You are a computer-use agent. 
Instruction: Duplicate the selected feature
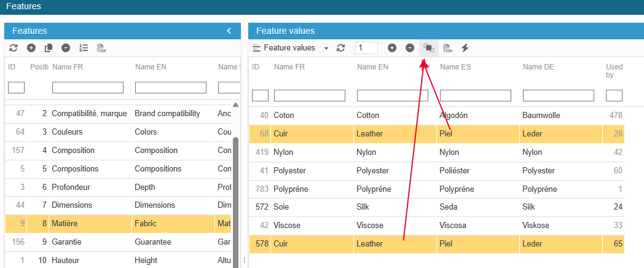tap(49, 48)
